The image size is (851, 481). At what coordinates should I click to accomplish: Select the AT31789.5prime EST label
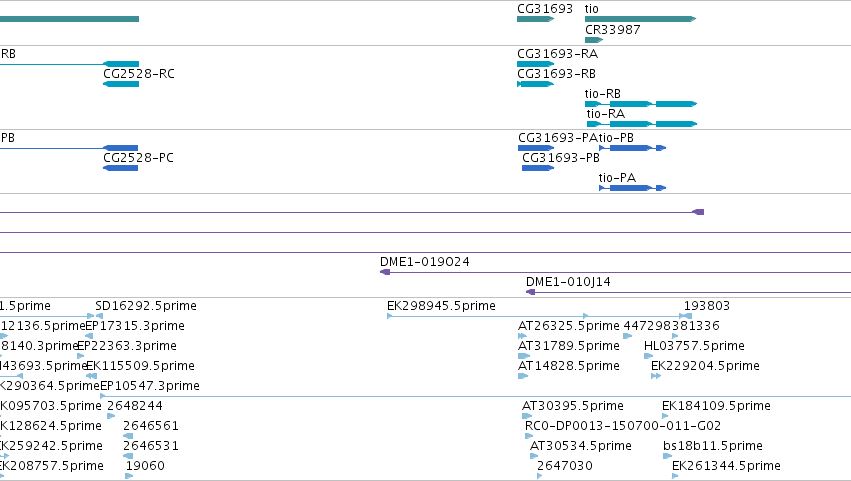pos(569,346)
